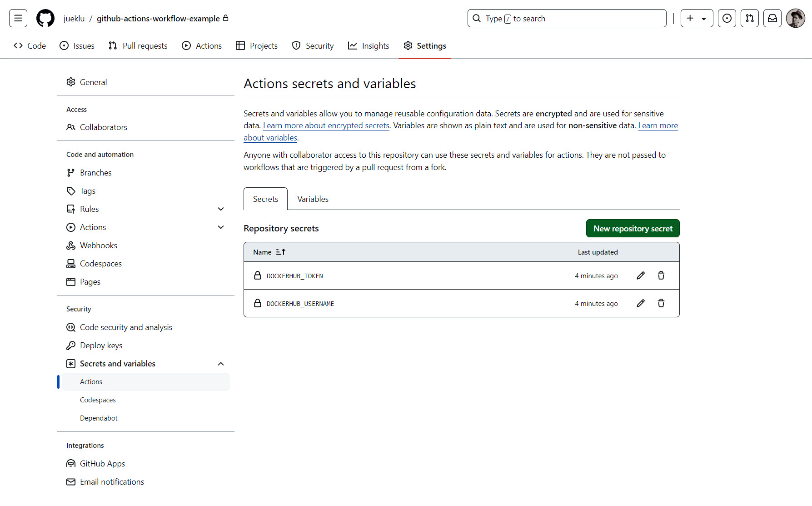The height and width of the screenshot is (506, 812).
Task: Click New repository secret button
Action: (x=633, y=228)
